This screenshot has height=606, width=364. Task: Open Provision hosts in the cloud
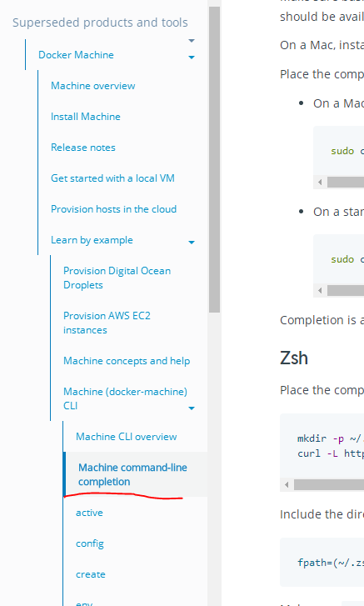114,209
